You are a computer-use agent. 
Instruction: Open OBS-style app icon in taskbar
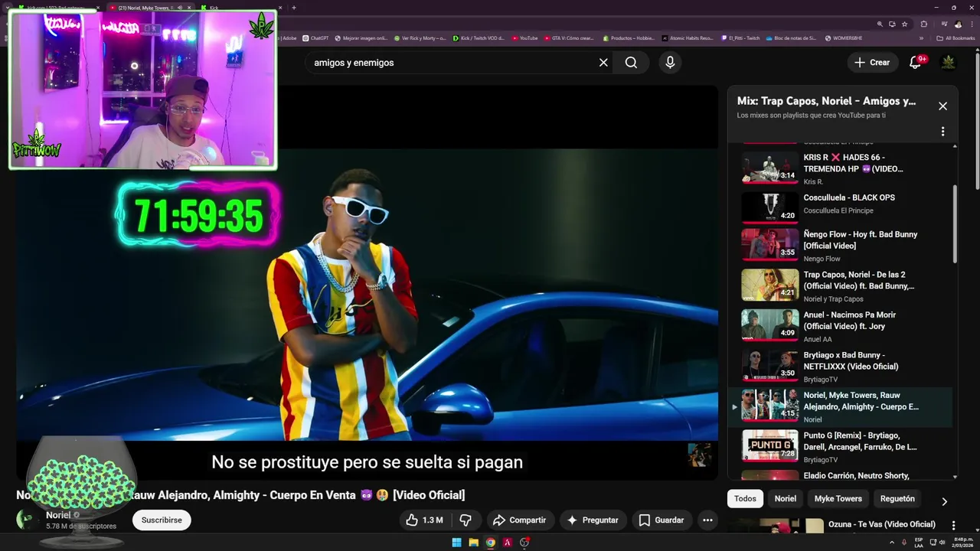(x=524, y=543)
